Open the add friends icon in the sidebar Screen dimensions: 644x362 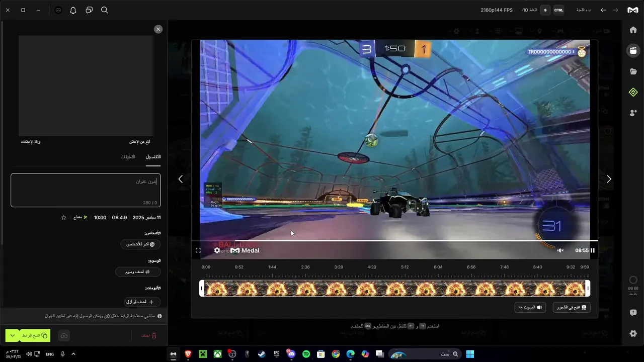pos(633,113)
